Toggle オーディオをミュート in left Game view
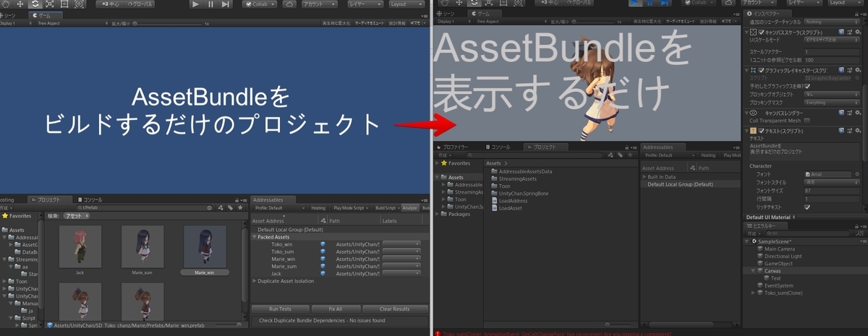The width and height of the screenshot is (868, 336). coord(368,23)
